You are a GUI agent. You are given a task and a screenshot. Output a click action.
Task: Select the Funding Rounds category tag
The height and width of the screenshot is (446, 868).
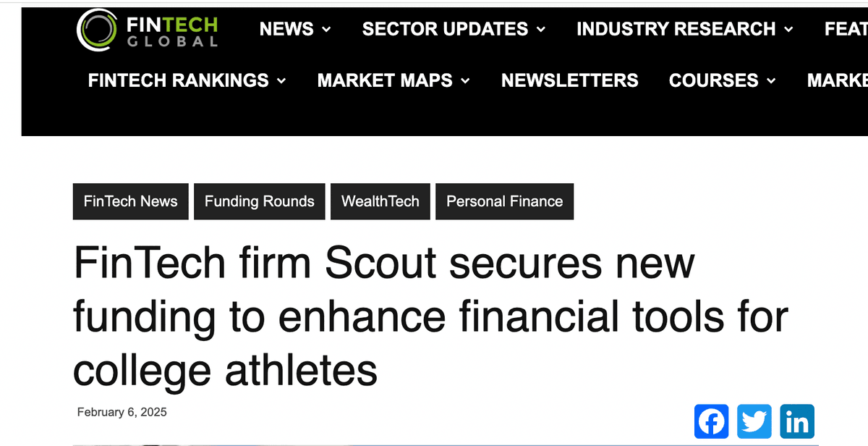click(x=259, y=201)
